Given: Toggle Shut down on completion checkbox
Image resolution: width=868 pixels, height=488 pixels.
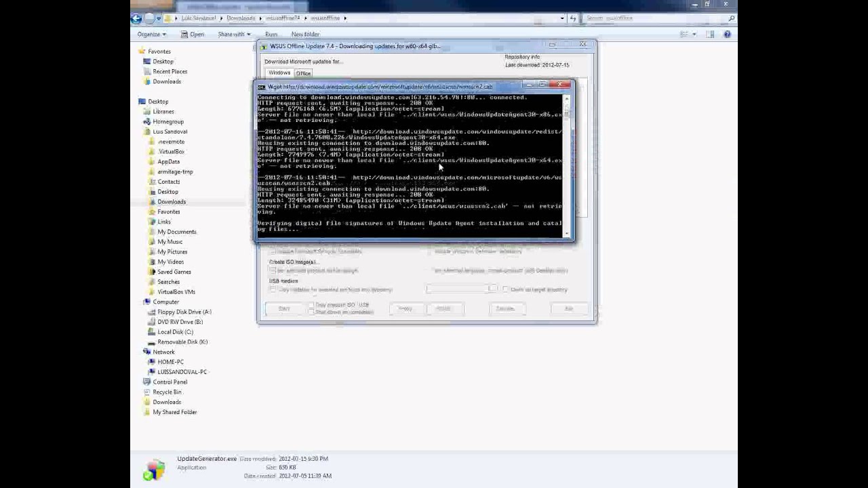Looking at the screenshot, I should 311,312.
